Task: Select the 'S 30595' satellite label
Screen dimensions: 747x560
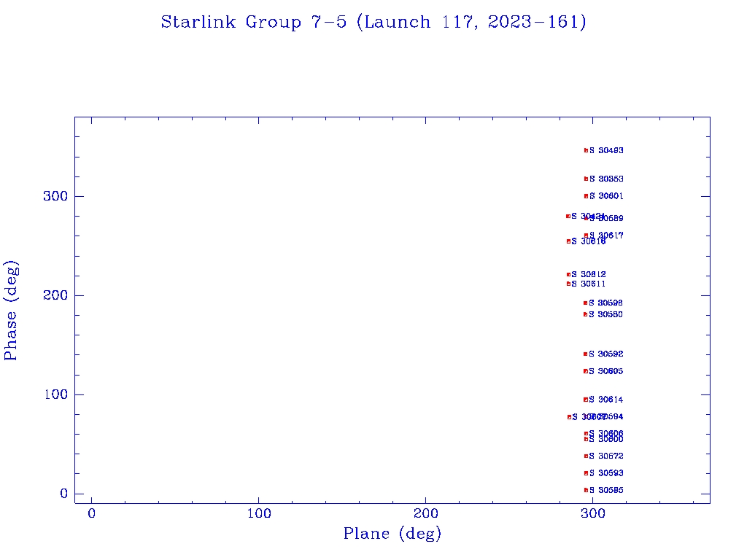Action: point(606,490)
